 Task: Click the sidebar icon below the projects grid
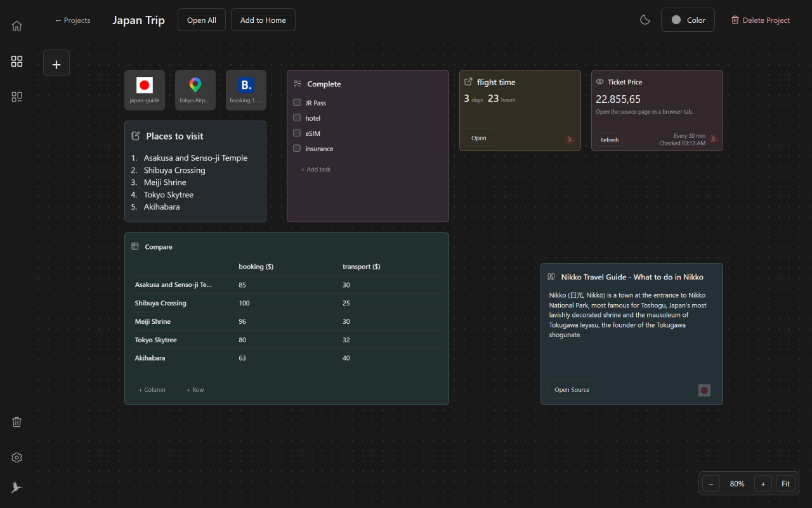click(17, 97)
